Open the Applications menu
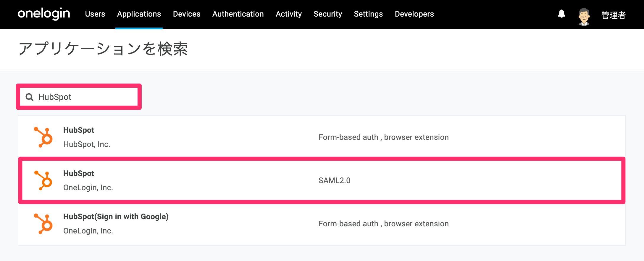The width and height of the screenshot is (644, 261). 139,14
